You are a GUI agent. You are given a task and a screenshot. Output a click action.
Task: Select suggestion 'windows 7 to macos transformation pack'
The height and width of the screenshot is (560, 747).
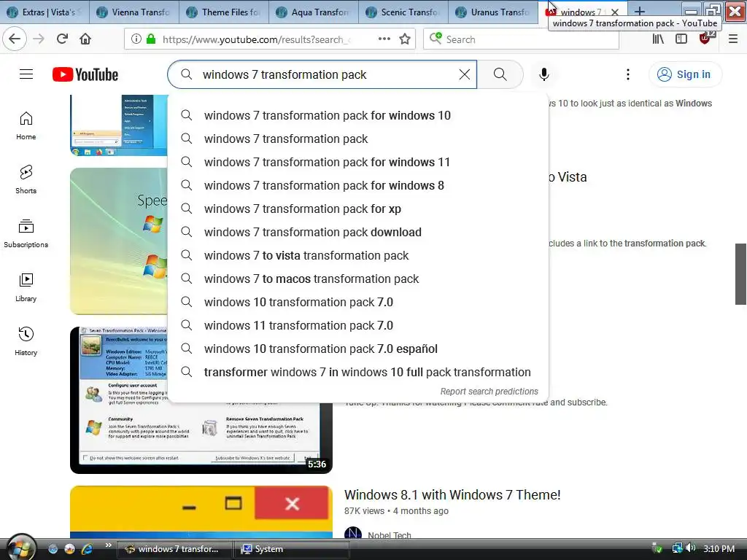click(357, 279)
